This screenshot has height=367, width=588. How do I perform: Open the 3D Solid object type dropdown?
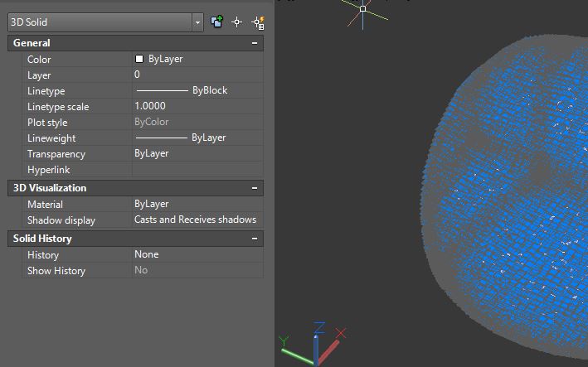coord(197,22)
